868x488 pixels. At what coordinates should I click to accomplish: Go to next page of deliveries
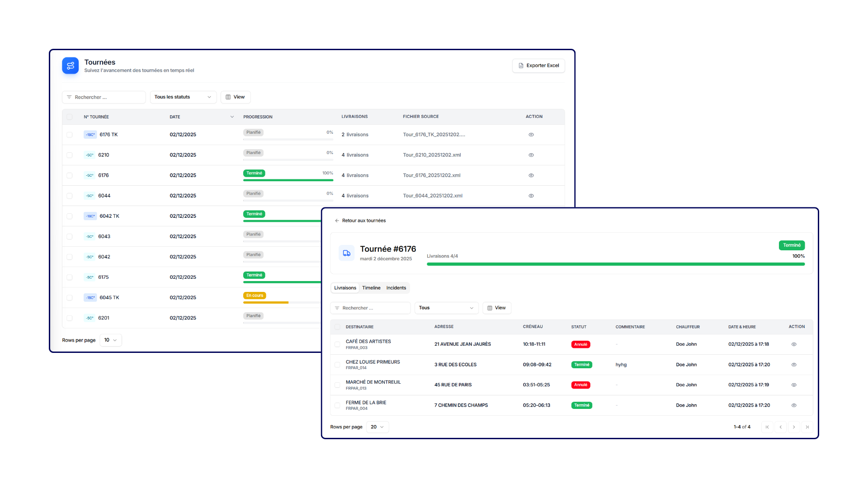[794, 427]
